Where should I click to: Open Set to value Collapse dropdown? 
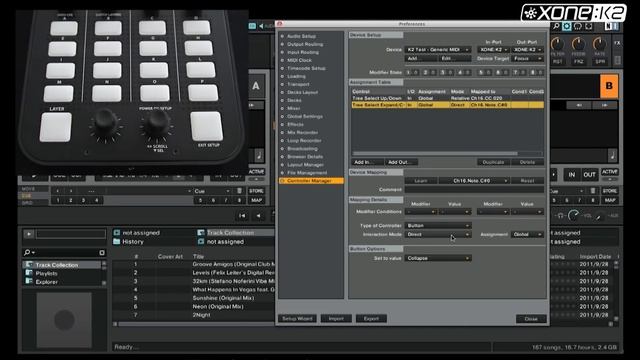tap(438, 258)
